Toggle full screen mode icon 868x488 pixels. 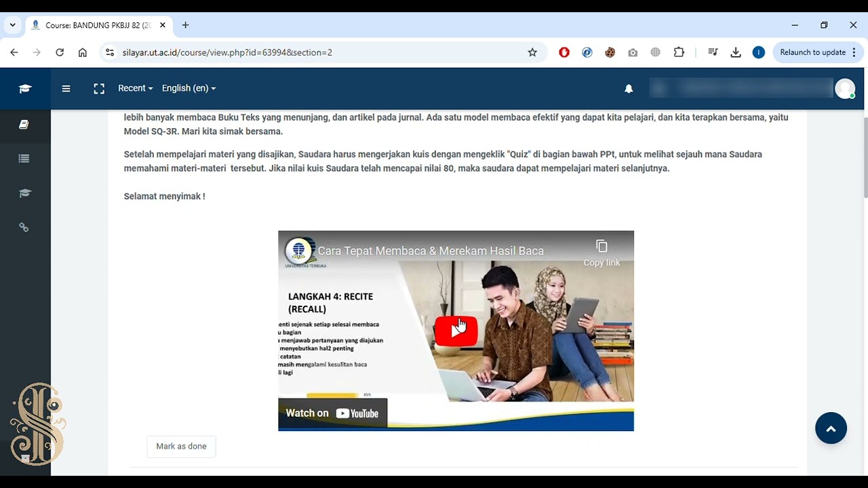click(x=99, y=88)
